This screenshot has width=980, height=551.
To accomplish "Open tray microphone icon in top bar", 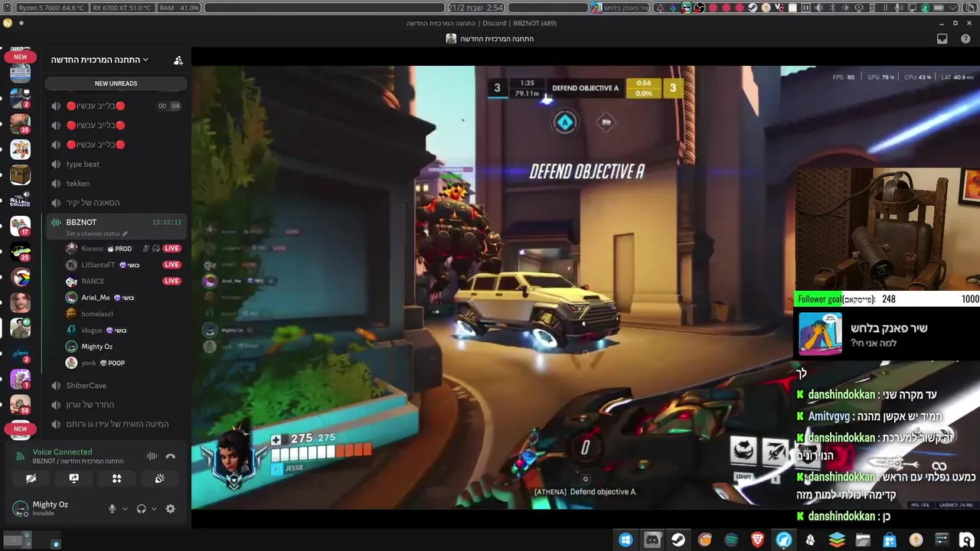I will point(898,8).
